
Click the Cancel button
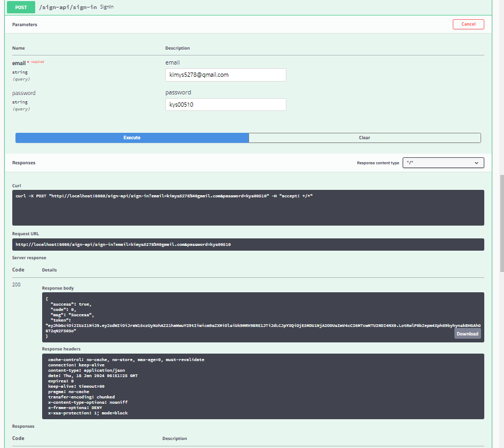coord(468,24)
